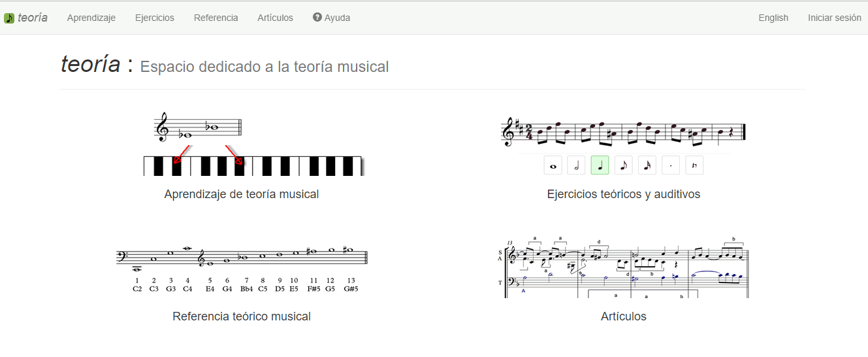Click the Iniciar sesión link
This screenshot has height=357, width=868.
tap(835, 18)
